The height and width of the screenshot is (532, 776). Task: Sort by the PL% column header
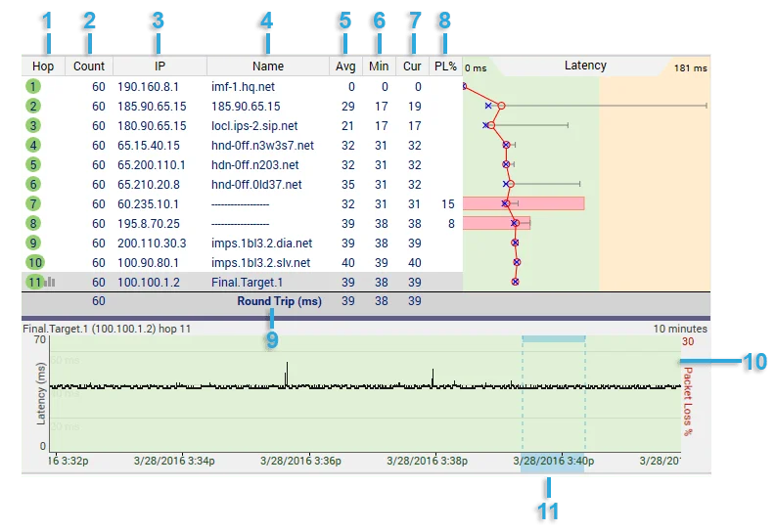(x=445, y=66)
